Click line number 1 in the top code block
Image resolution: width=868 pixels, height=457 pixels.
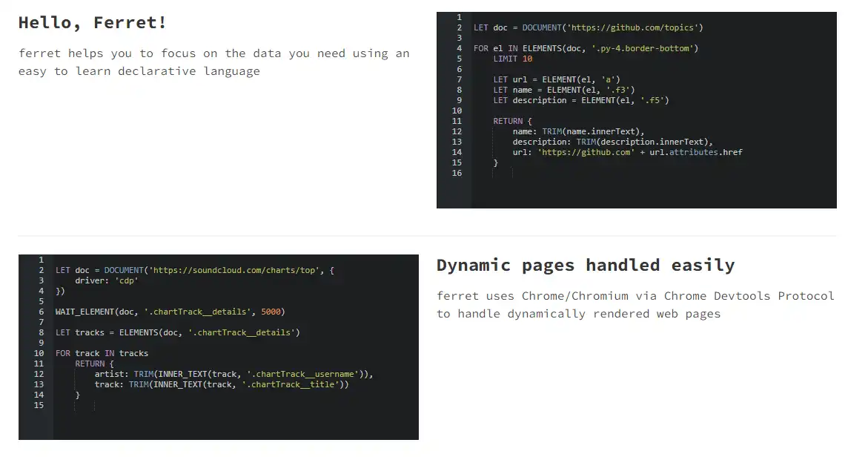click(460, 16)
